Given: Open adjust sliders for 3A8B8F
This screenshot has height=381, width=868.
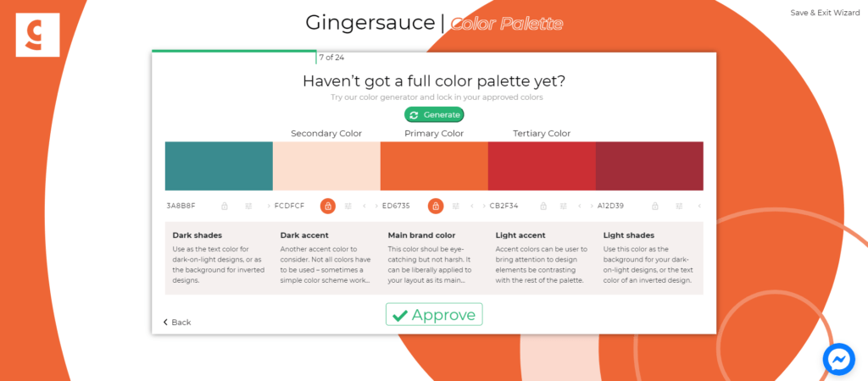Looking at the screenshot, I should [x=248, y=207].
